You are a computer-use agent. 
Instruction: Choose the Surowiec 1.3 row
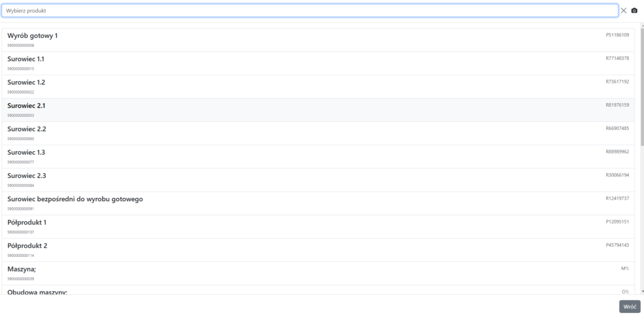tap(26, 152)
